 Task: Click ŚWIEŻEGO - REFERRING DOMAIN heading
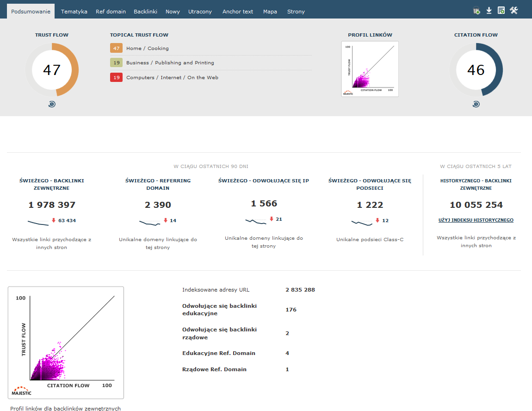pos(158,184)
